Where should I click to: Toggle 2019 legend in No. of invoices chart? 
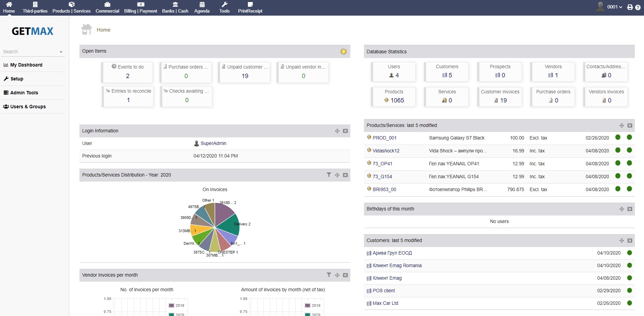point(177,305)
